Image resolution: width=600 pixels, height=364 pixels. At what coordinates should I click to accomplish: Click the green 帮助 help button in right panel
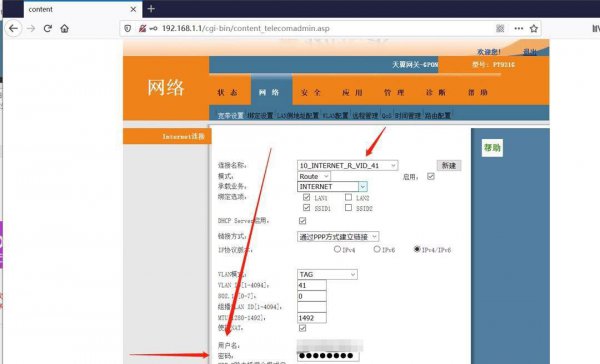click(x=492, y=148)
